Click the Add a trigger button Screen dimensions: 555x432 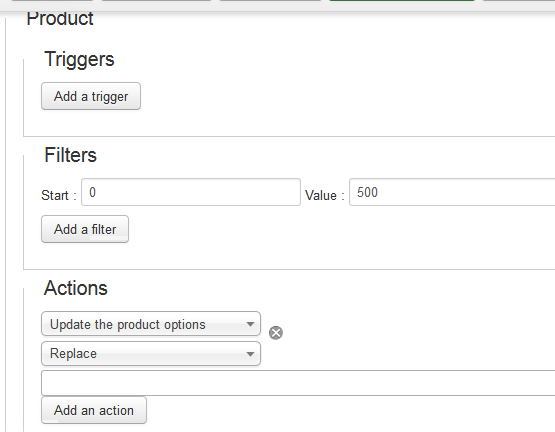pos(91,96)
